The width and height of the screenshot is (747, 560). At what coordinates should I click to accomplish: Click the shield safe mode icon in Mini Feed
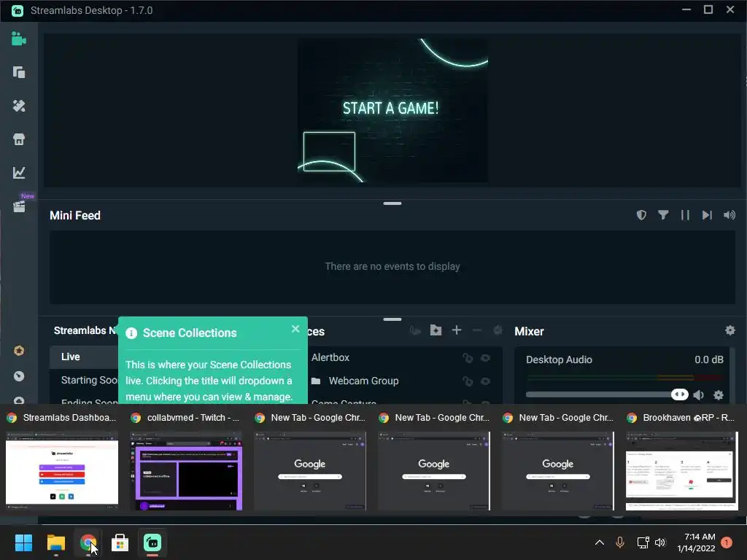pyautogui.click(x=641, y=215)
